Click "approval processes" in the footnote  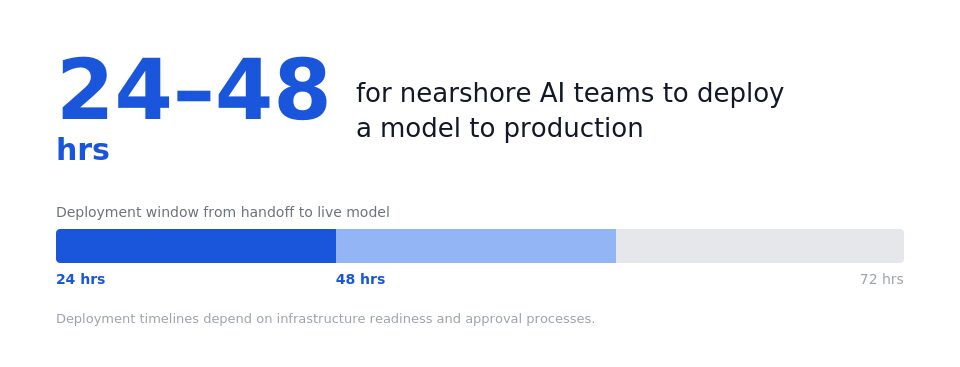(x=530, y=319)
